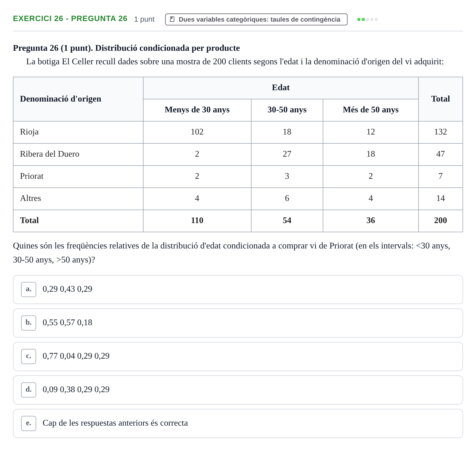The width and height of the screenshot is (476, 451).
Task: Choose option d letter box
Action: point(29,390)
